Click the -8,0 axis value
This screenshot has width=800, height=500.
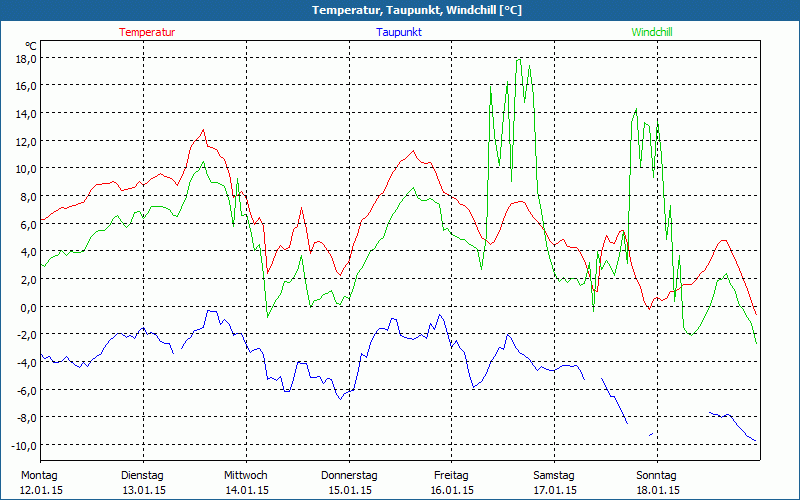pyautogui.click(x=26, y=418)
